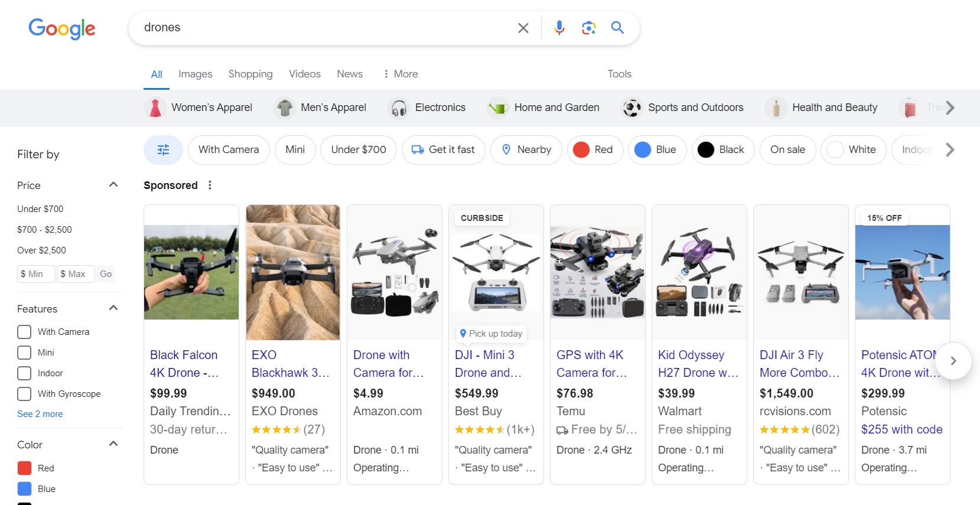Open the More search menu
Image resolution: width=980 pixels, height=505 pixels.
(401, 74)
